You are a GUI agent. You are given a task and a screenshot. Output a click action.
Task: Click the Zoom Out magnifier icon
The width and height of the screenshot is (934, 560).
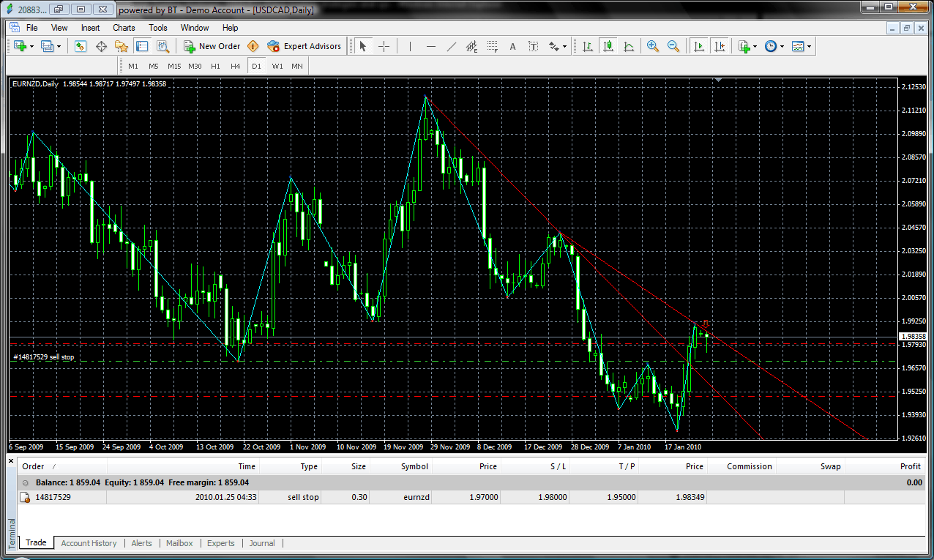[673, 46]
